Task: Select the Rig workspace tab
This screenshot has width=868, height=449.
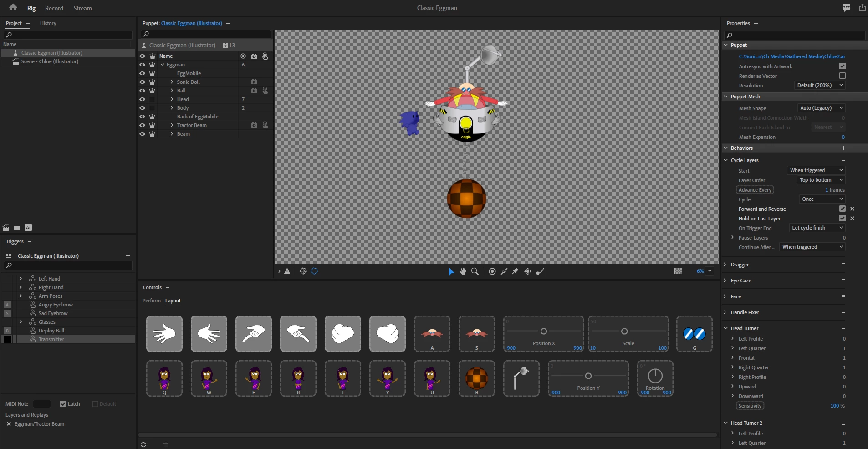Action: coord(31,8)
